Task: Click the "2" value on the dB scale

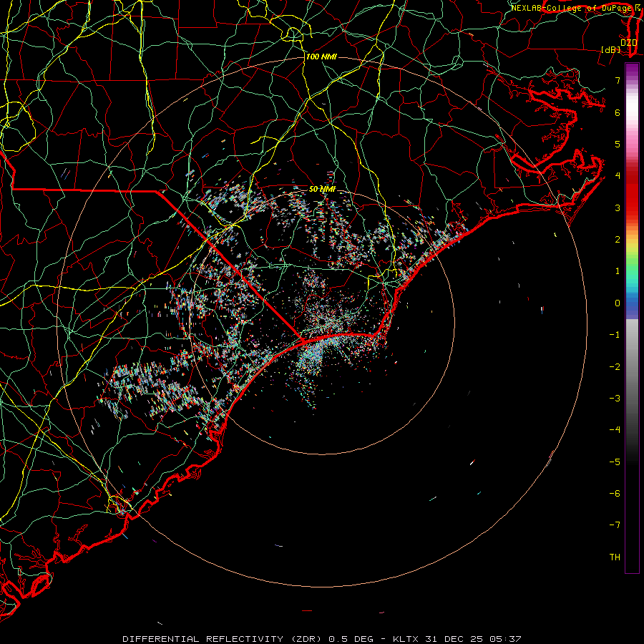Action: pyautogui.click(x=618, y=240)
